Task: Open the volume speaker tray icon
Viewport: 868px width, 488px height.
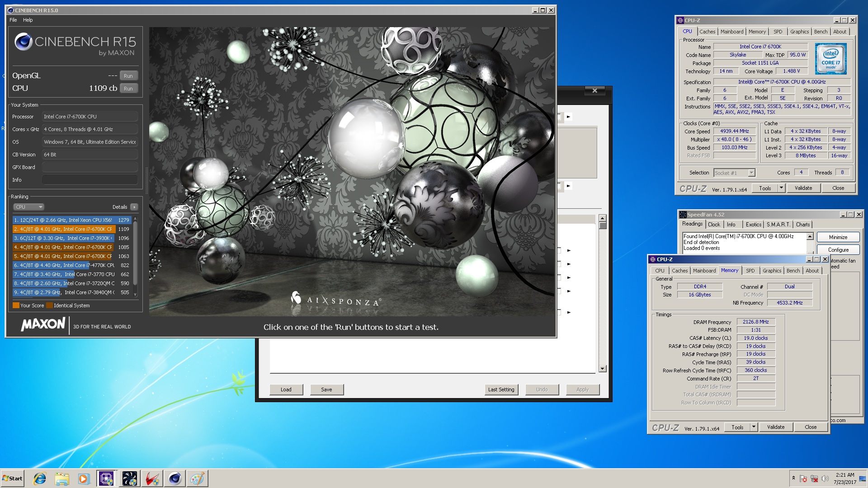Action: click(825, 479)
